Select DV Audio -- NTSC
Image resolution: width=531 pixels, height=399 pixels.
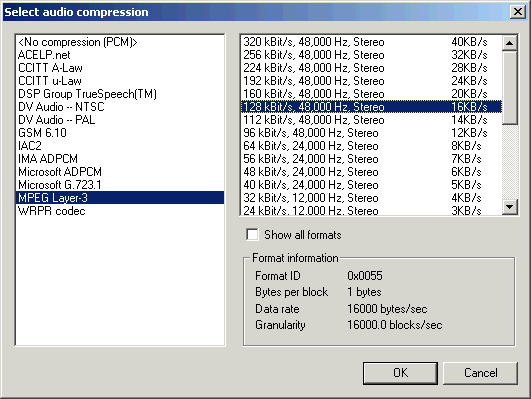[x=120, y=107]
